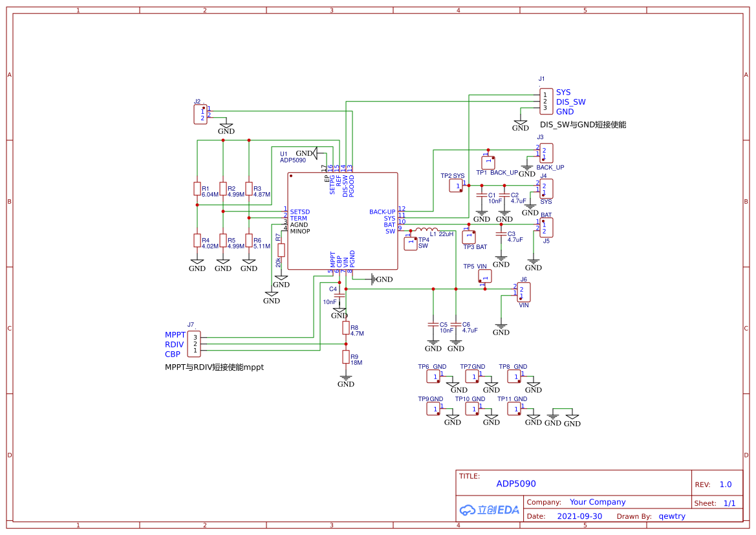This screenshot has height=535, width=756.
Task: Click the ADP5090 title text
Action: [516, 483]
